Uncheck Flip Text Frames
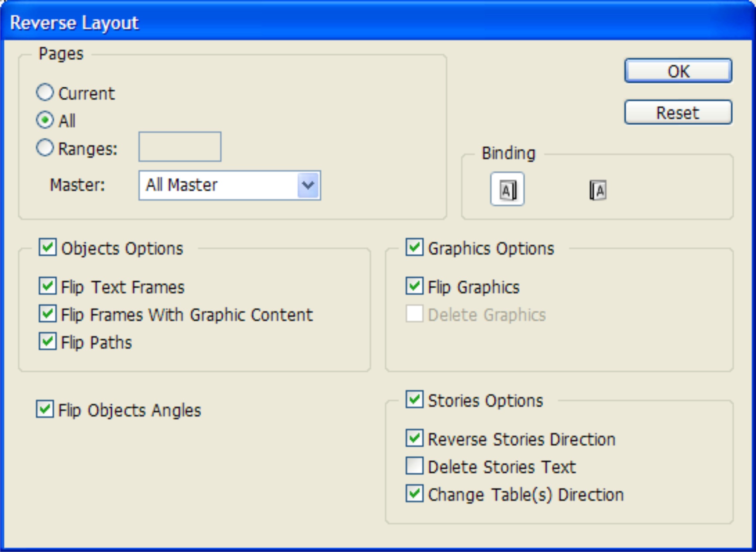Viewport: 756px width, 552px height. point(48,286)
